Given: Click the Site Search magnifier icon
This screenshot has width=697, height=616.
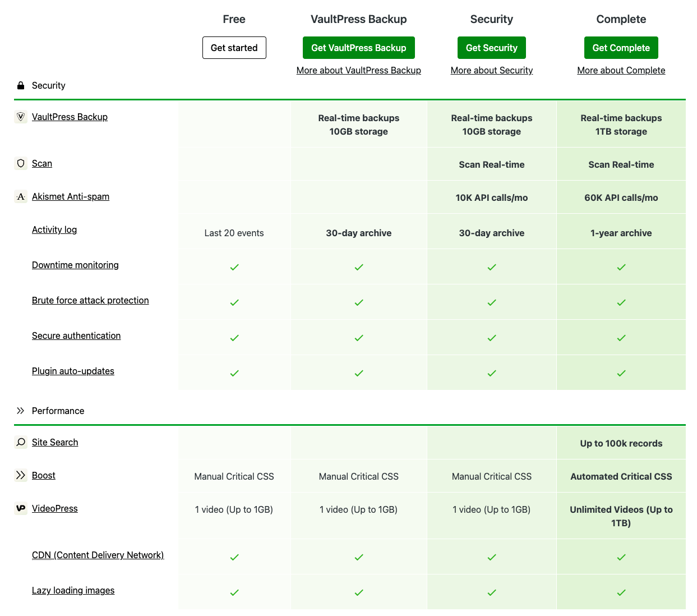Looking at the screenshot, I should (21, 442).
